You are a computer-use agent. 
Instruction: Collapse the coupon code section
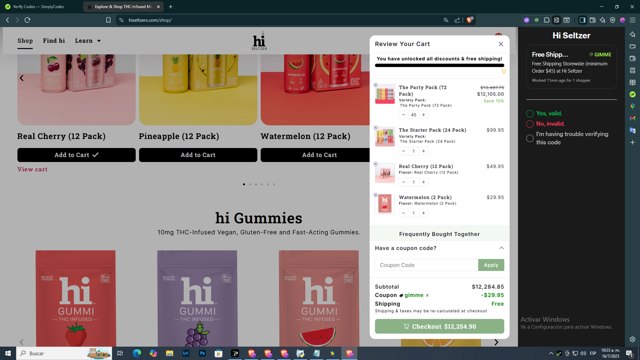501,248
